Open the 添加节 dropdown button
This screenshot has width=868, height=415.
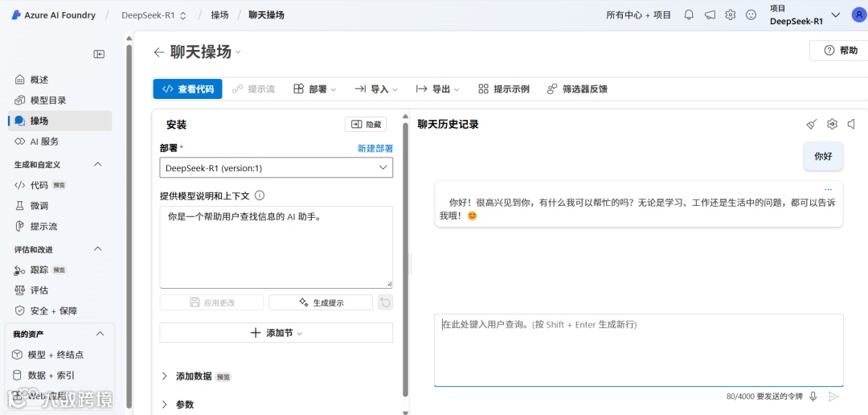tap(276, 333)
